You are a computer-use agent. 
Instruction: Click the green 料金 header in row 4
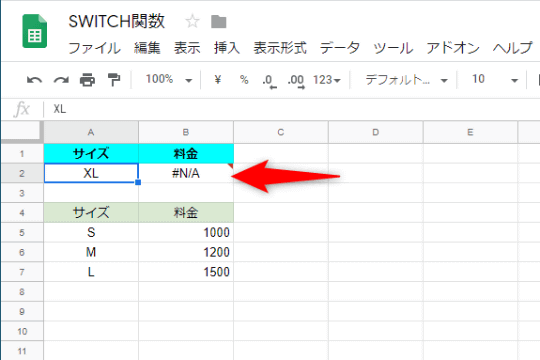tap(186, 213)
